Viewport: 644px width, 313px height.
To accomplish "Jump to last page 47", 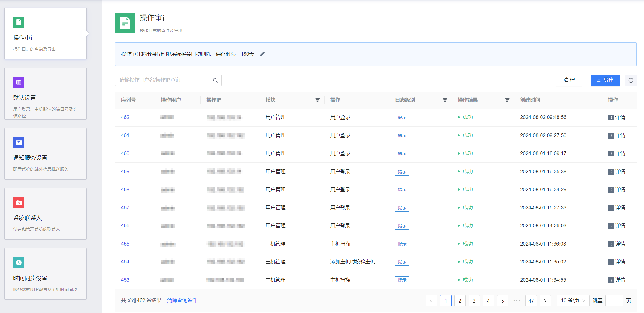I will tap(531, 301).
